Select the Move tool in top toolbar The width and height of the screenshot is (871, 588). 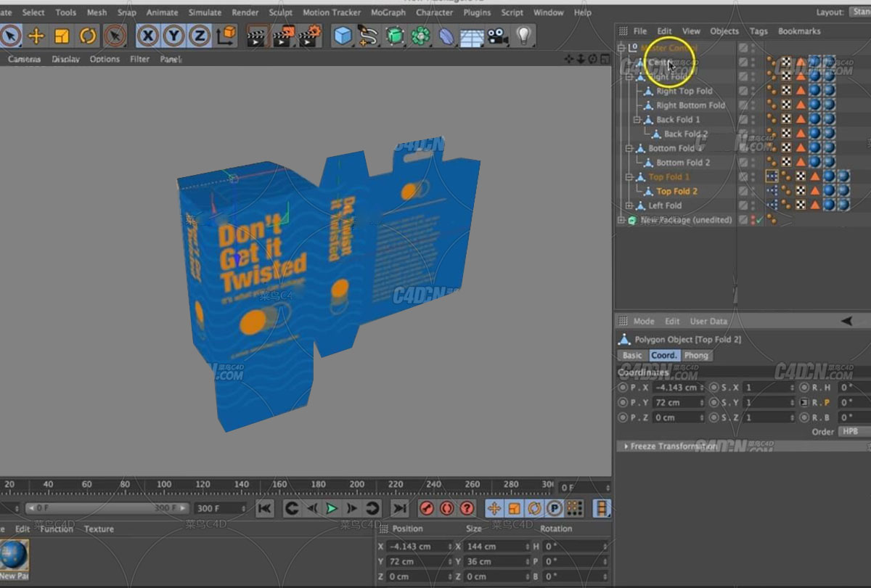[x=36, y=36]
